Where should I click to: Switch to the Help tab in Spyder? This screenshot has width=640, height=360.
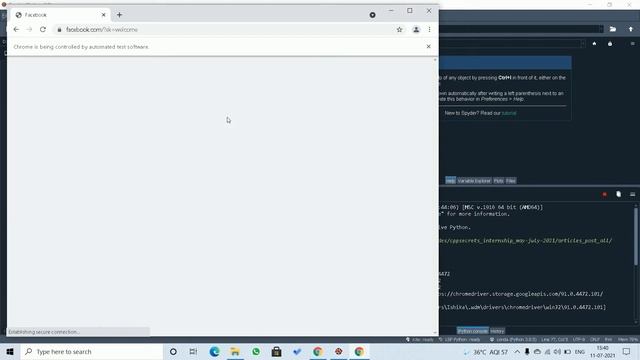pos(450,180)
